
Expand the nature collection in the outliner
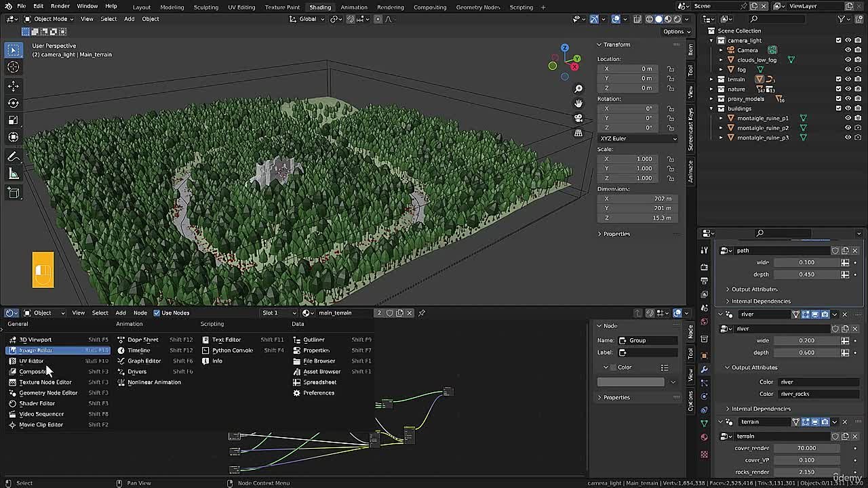(711, 89)
